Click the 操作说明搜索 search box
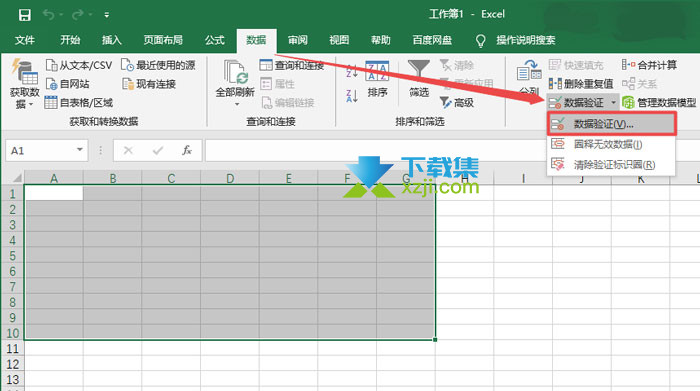700x391 pixels. point(525,40)
